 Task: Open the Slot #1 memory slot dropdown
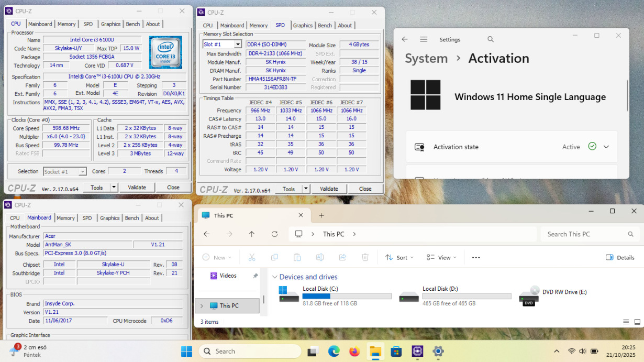tap(237, 45)
